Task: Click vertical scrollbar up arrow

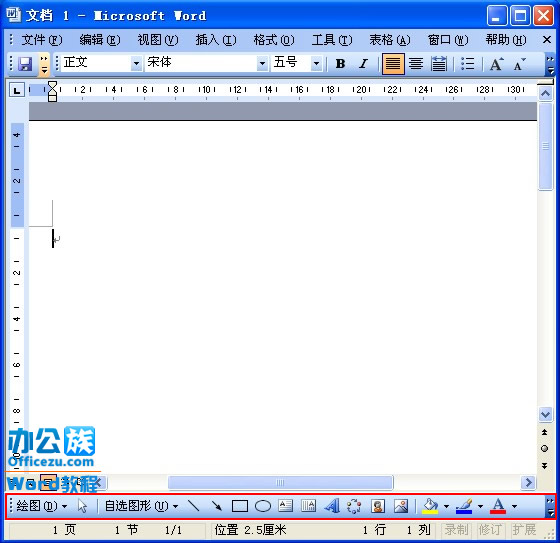Action: [x=545, y=94]
